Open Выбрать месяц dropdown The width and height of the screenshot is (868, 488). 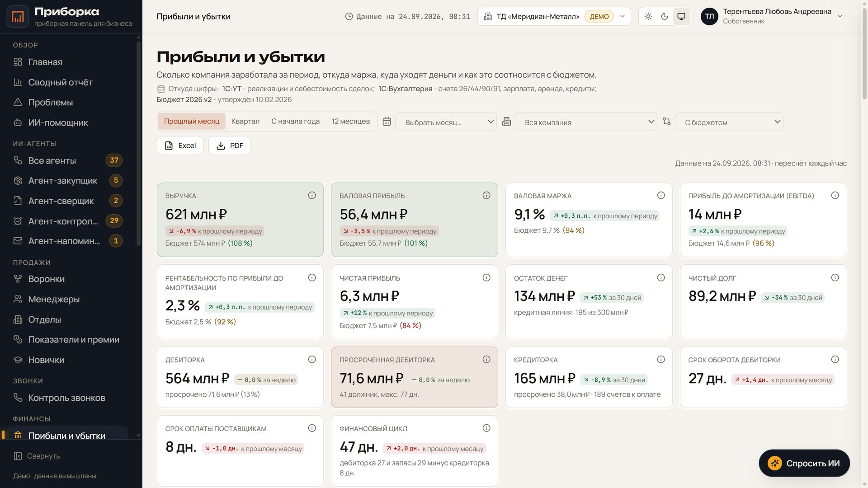[x=446, y=122]
